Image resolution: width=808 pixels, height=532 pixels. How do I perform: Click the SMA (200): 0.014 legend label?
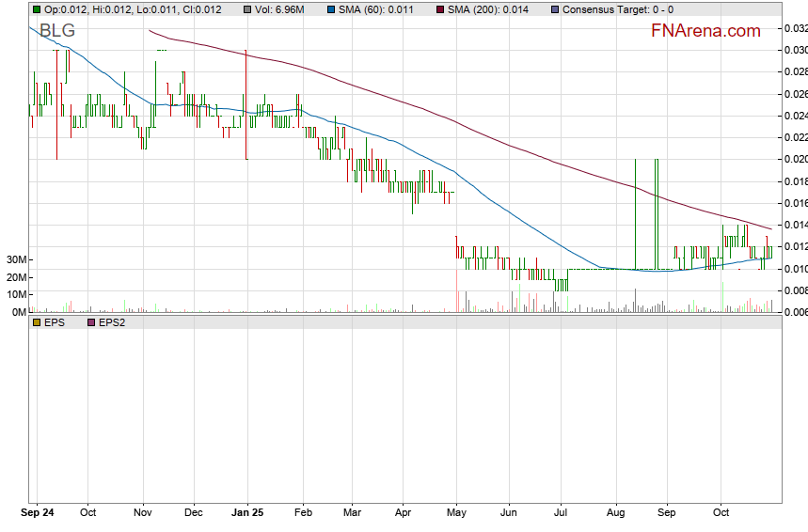(x=487, y=9)
